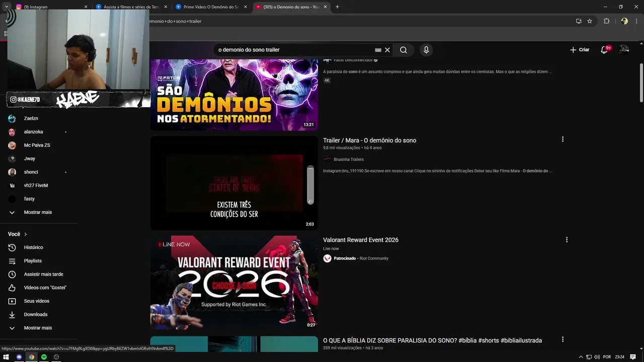Open Spotify from the taskbar
644x362 pixels.
tap(44, 357)
